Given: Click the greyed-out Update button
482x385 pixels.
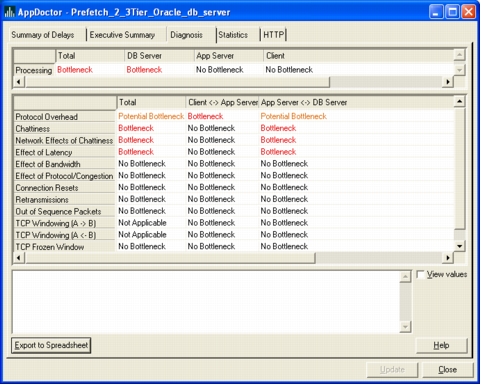Looking at the screenshot, I should click(x=392, y=370).
